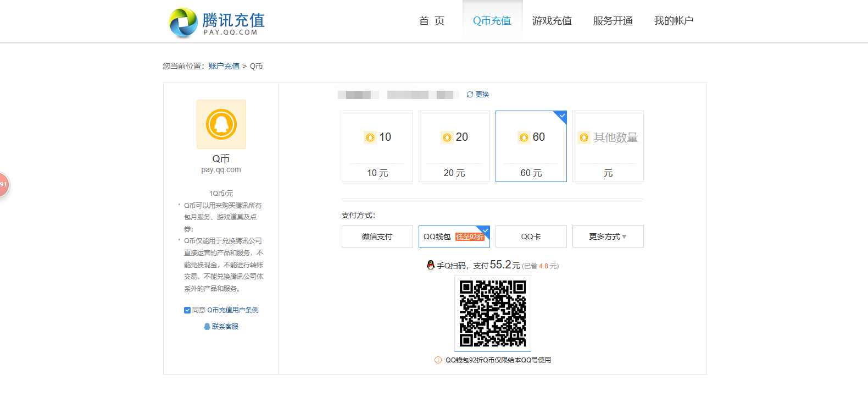This screenshot has height=418, width=868.
Task: Select QQ卡 payment method
Action: point(531,237)
